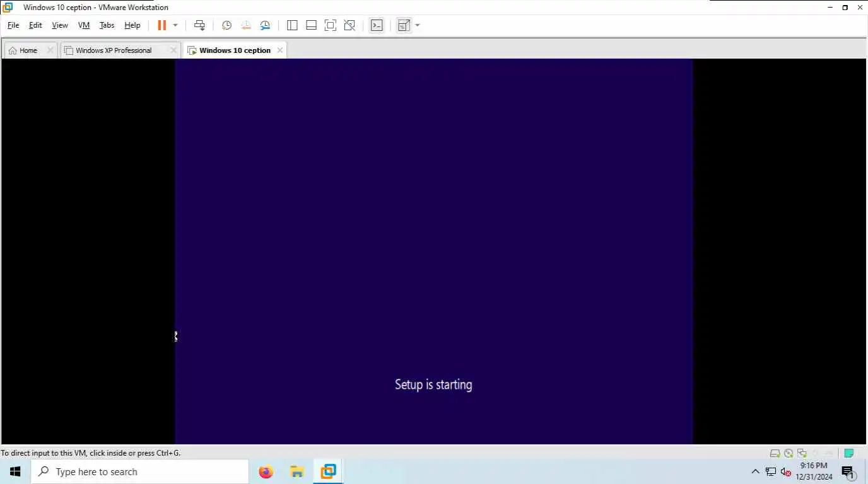868x484 pixels.
Task: Open the File menu
Action: coord(13,25)
